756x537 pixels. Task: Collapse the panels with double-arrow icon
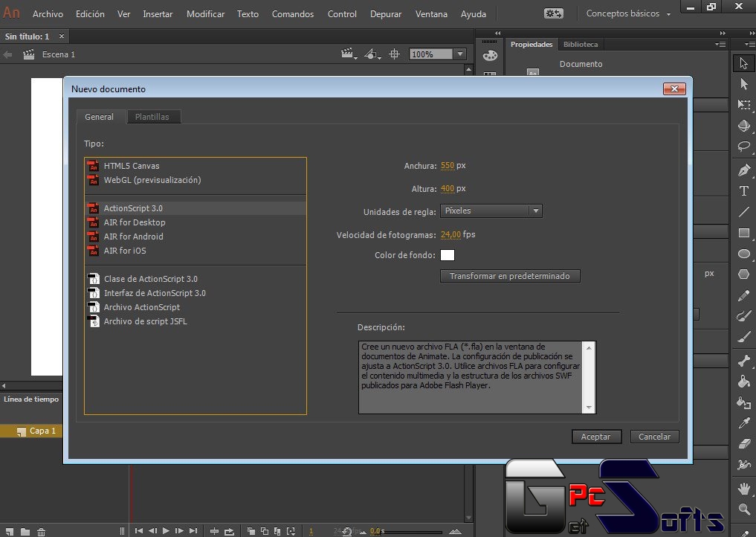click(x=723, y=33)
